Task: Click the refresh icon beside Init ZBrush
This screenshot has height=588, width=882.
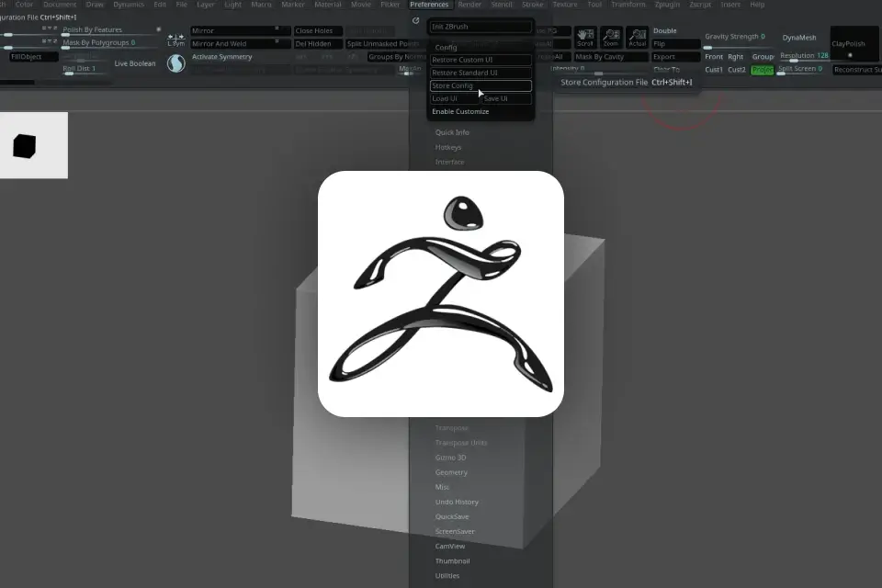Action: point(415,21)
